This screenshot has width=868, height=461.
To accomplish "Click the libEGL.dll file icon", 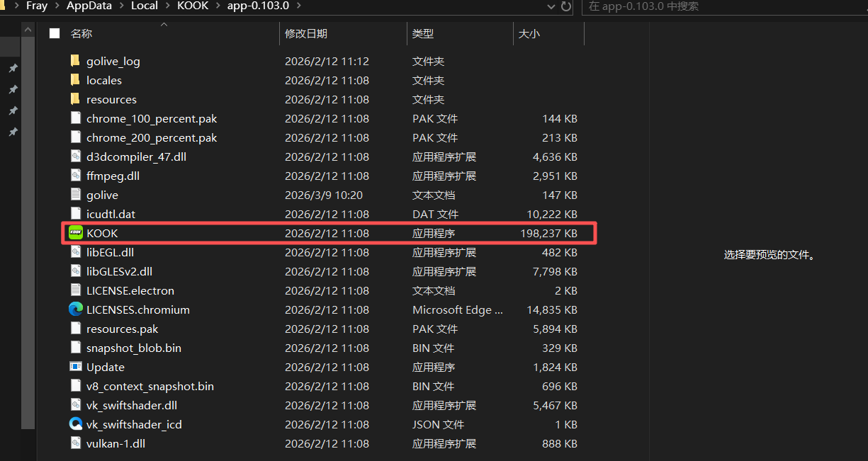I will tap(76, 252).
